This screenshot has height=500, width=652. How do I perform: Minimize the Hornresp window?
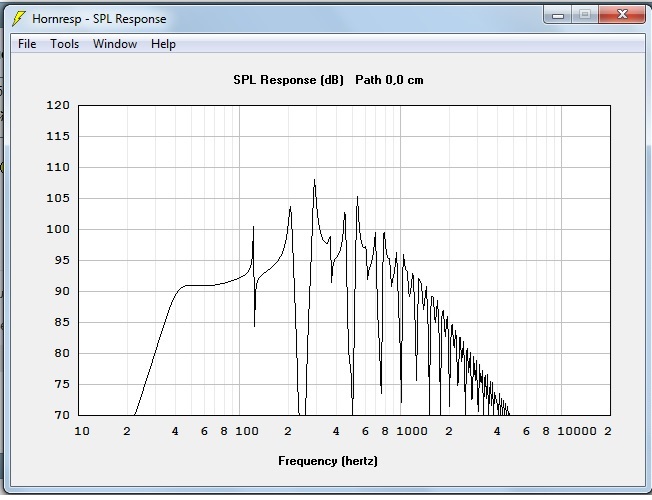558,15
